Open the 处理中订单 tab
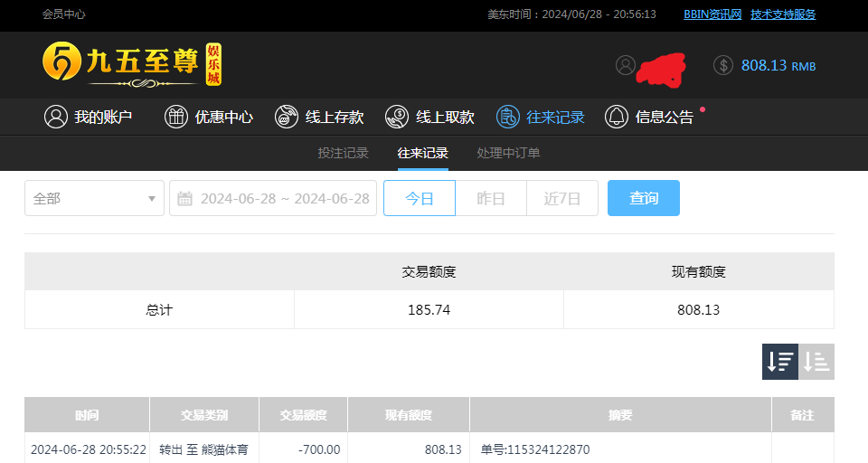 508,153
